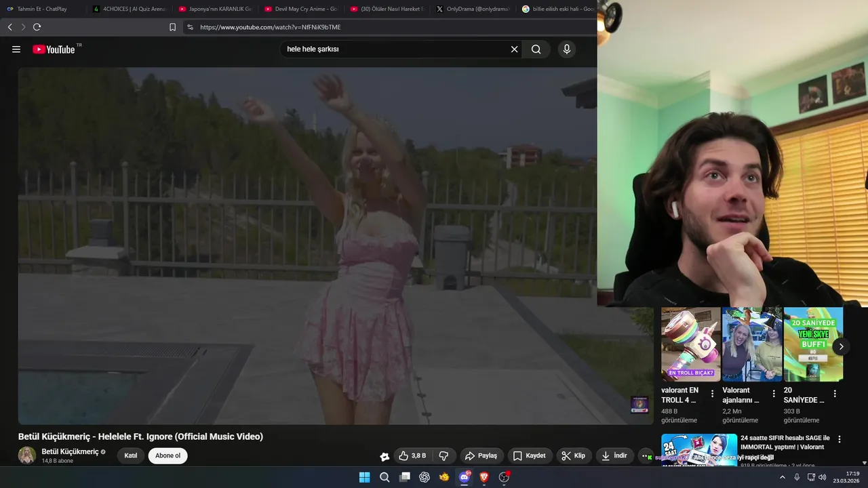Switch to the 'Japonya'nın KARANLIK' tab
The width and height of the screenshot is (868, 488).
215,9
